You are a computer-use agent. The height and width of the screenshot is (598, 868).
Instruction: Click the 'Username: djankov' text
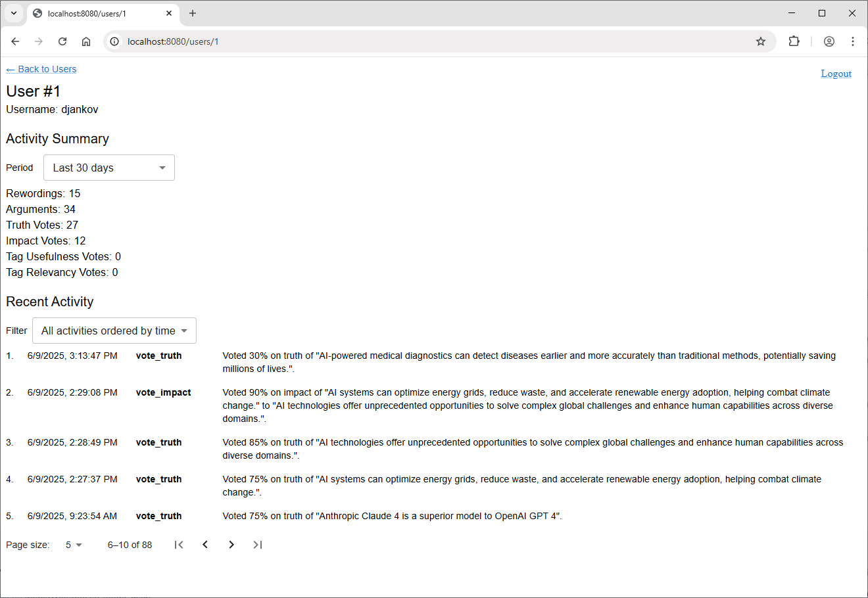[x=52, y=109]
